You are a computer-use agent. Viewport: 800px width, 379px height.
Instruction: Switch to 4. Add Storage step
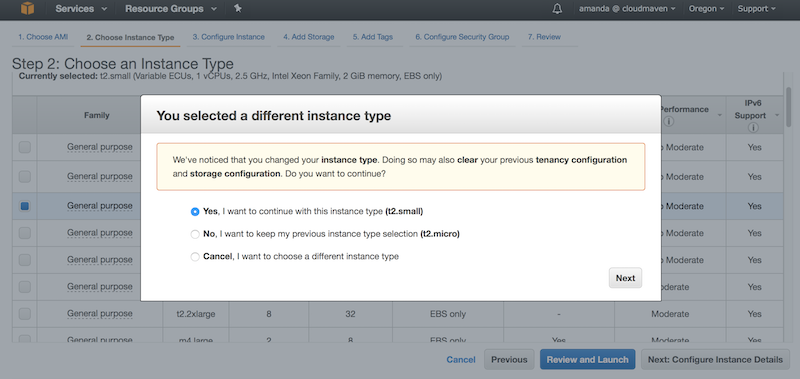pos(309,37)
